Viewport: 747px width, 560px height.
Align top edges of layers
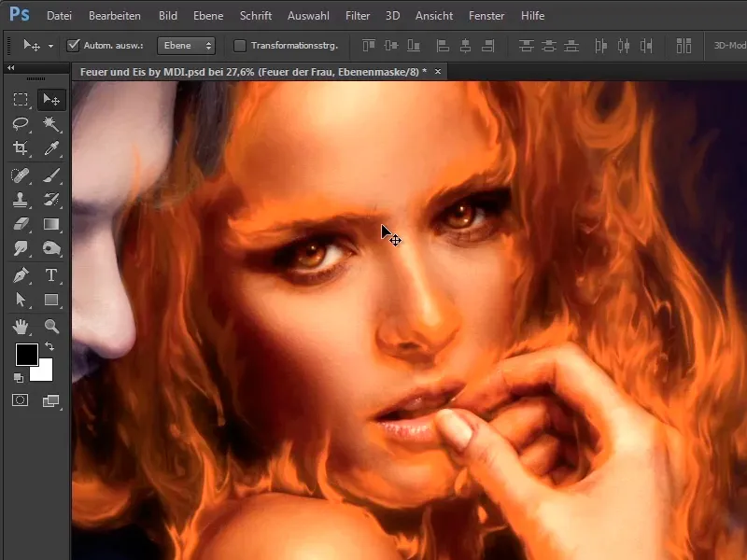point(368,46)
